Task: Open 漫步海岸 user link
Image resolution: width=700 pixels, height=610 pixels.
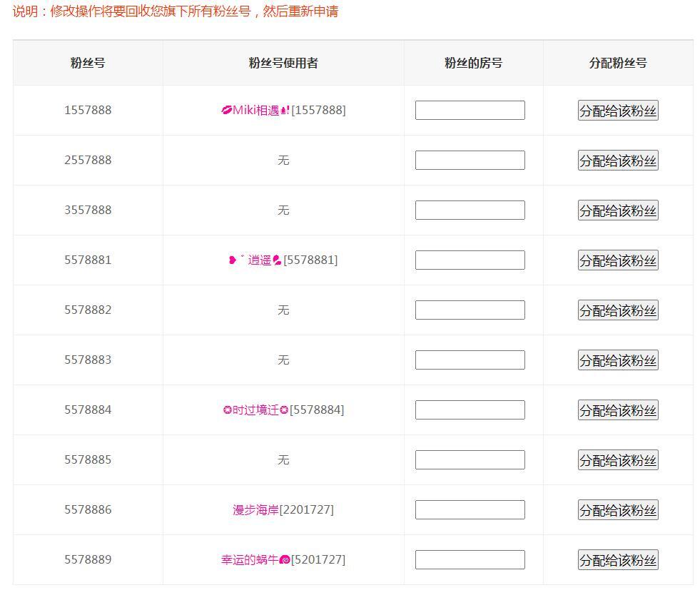Action: [x=255, y=509]
